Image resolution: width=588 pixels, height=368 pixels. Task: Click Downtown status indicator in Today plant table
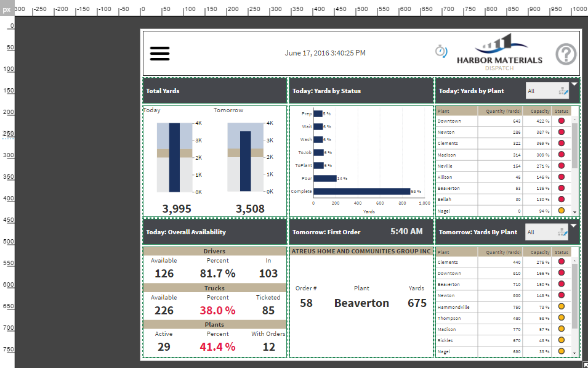[x=562, y=121]
